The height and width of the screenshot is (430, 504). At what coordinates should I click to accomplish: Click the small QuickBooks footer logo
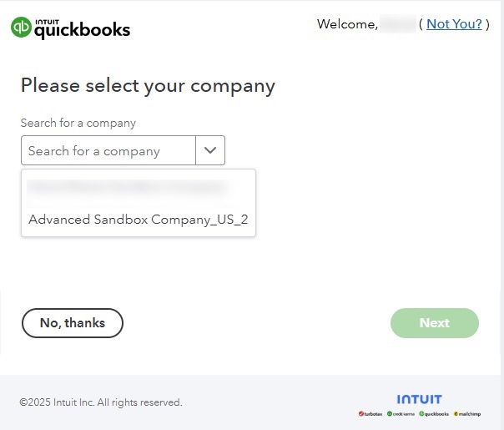coord(435,413)
